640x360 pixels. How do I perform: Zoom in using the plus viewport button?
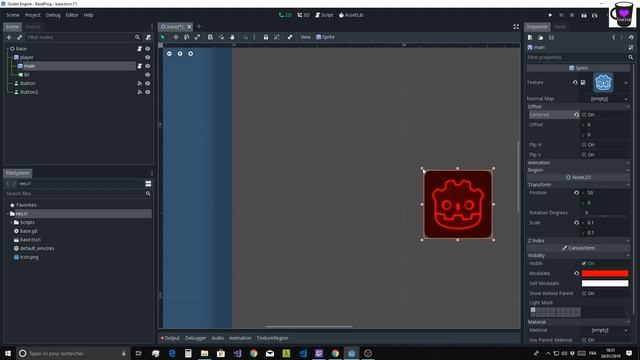coord(191,53)
